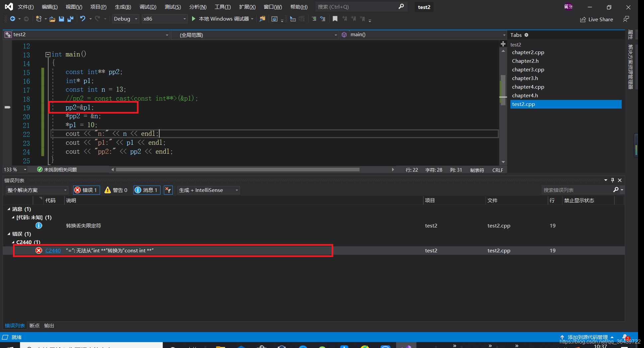Image resolution: width=644 pixels, height=348 pixels.
Task: Pin the 错误列表 panel
Action: tap(612, 180)
